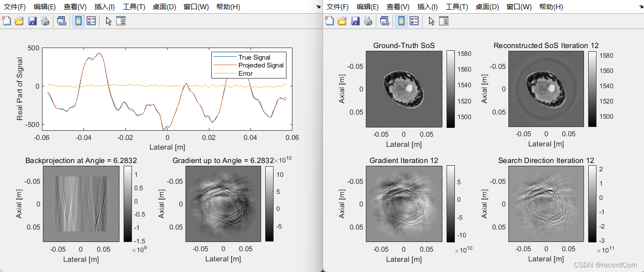Open 文件(F) menu in left window
This screenshot has width=644, height=272.
pyautogui.click(x=15, y=7)
